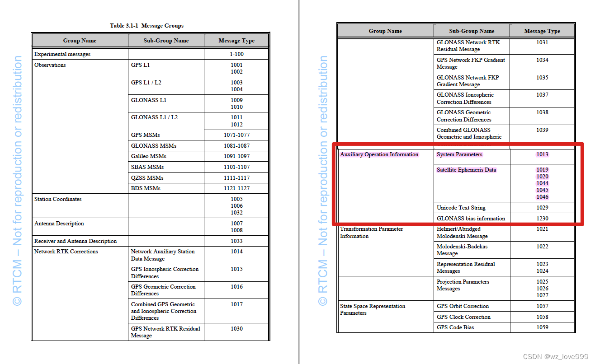Select 'GPS Ionospheric Correction Differences' cell
Screen dimensions: 595x364
pyautogui.click(x=165, y=273)
